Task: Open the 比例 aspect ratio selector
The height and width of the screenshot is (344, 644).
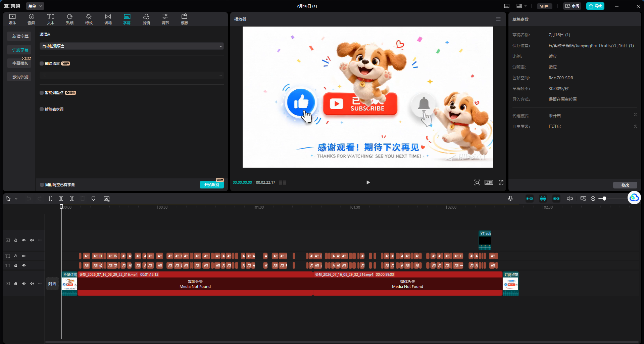Action: tap(489, 182)
